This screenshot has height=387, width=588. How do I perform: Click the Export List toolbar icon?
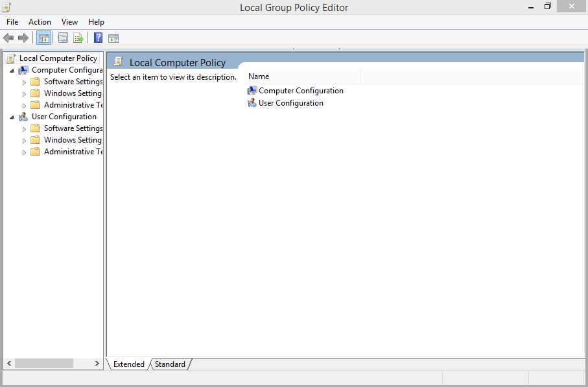click(78, 38)
